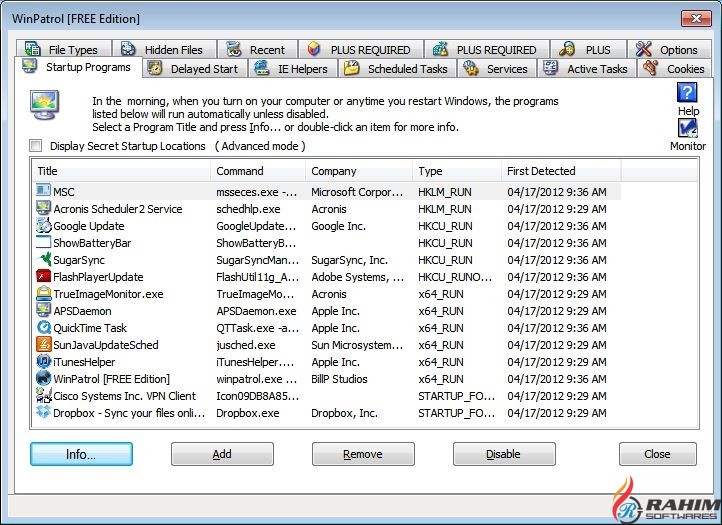Enable Display Secret Startup Locations checkbox
Viewport: 722px width, 525px height.
click(x=36, y=146)
